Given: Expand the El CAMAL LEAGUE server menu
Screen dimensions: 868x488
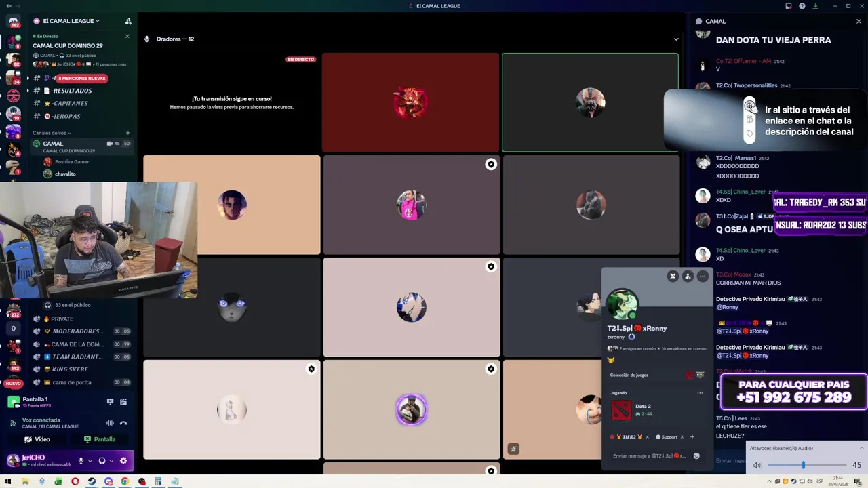Looking at the screenshot, I should (x=71, y=21).
